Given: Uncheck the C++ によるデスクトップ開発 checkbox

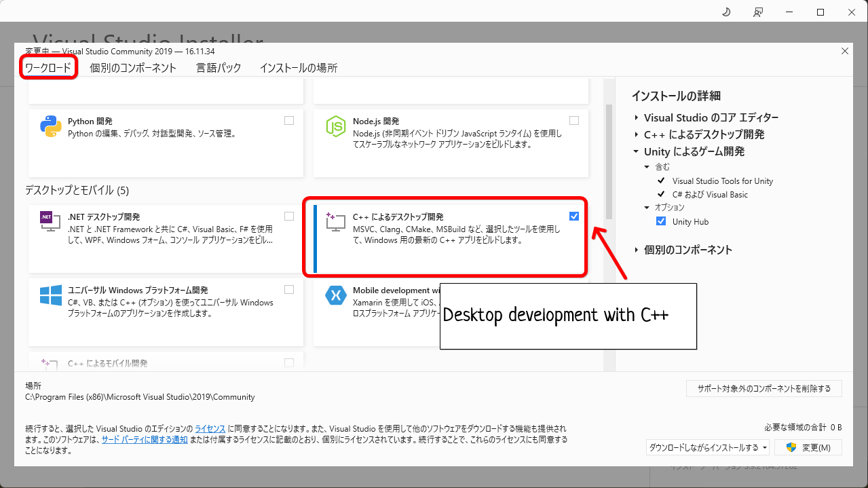Looking at the screenshot, I should pyautogui.click(x=574, y=216).
